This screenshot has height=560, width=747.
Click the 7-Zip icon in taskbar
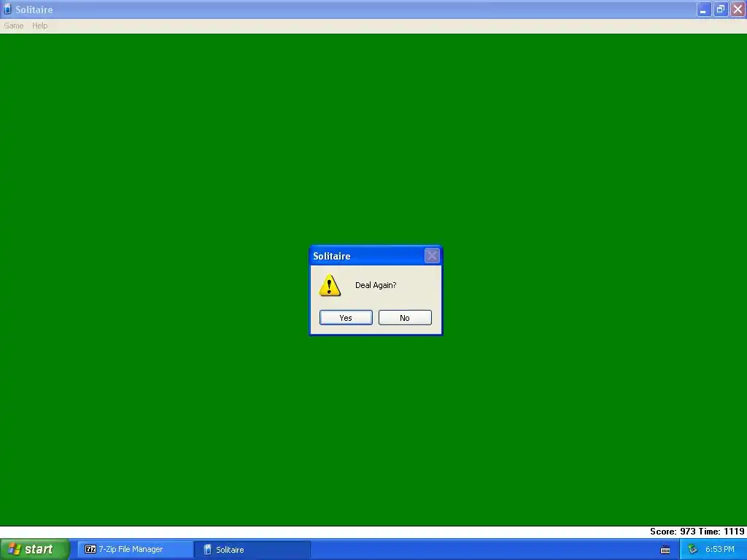click(x=90, y=549)
